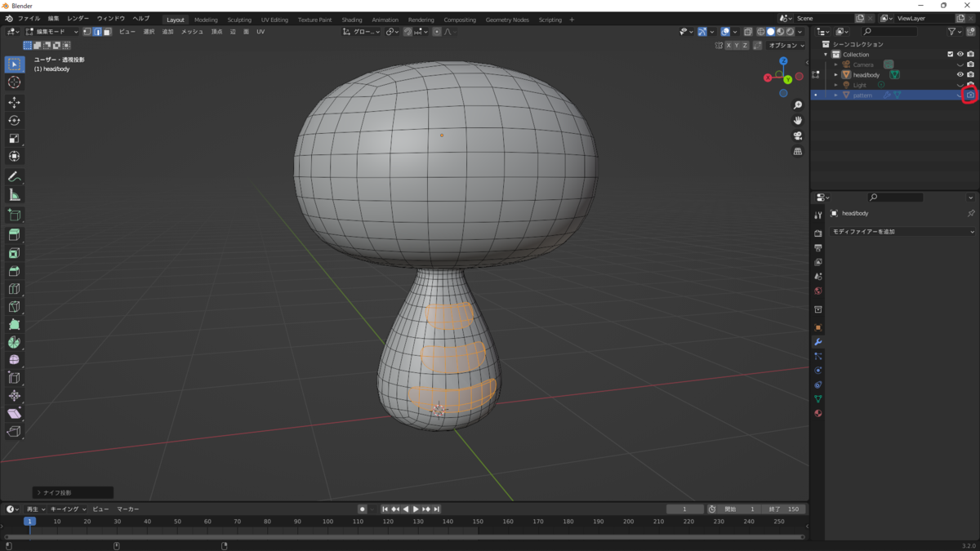Switch to material preview shading
Screen dimensions: 980x551
[x=780, y=32]
